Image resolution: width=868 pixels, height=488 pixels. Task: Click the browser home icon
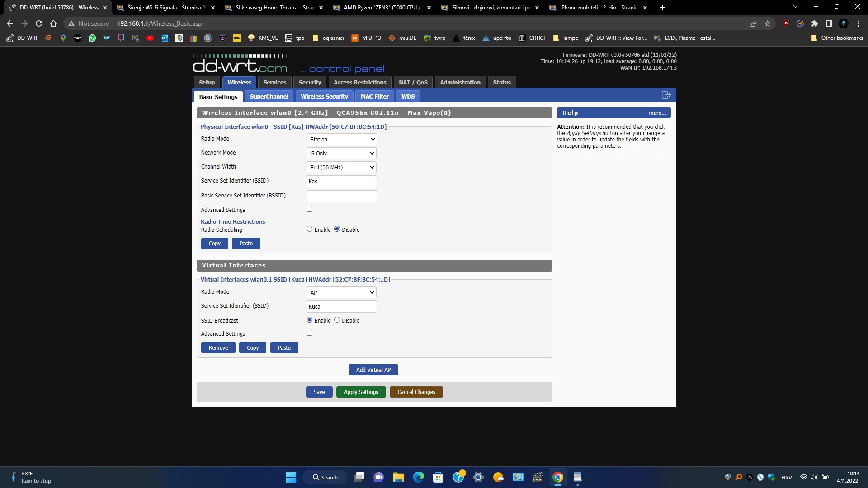(53, 23)
